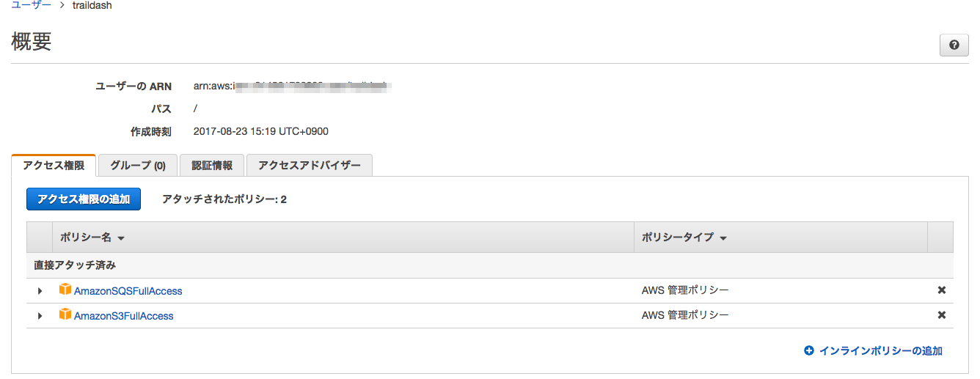This screenshot has height=379, width=980.
Task: Click the help question mark icon
Action: [954, 45]
